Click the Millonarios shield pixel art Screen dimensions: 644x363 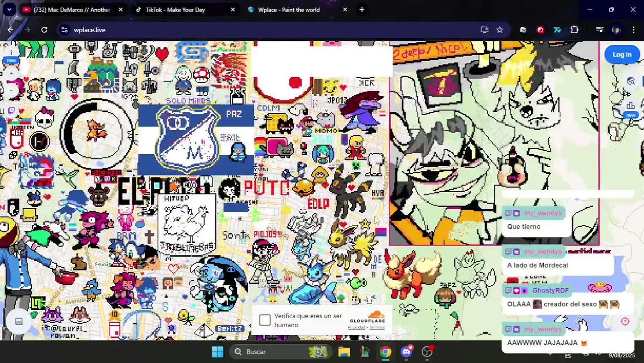pyautogui.click(x=187, y=139)
